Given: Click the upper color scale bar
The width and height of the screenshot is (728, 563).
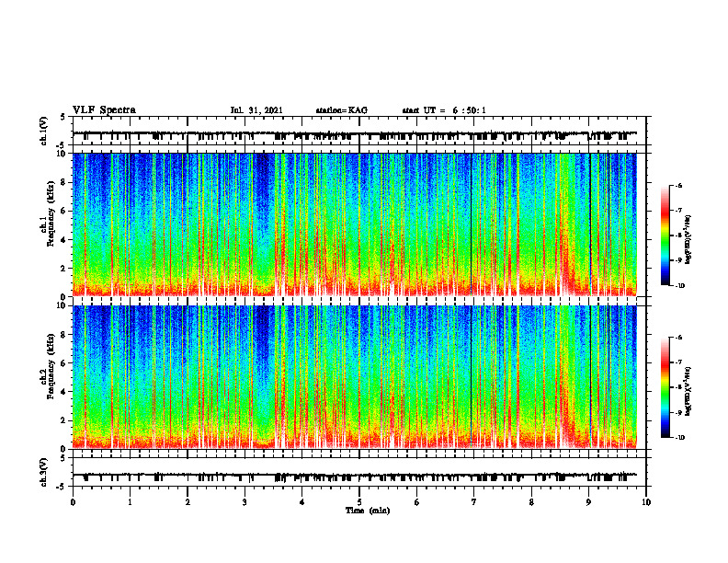Looking at the screenshot, I should 665,236.
